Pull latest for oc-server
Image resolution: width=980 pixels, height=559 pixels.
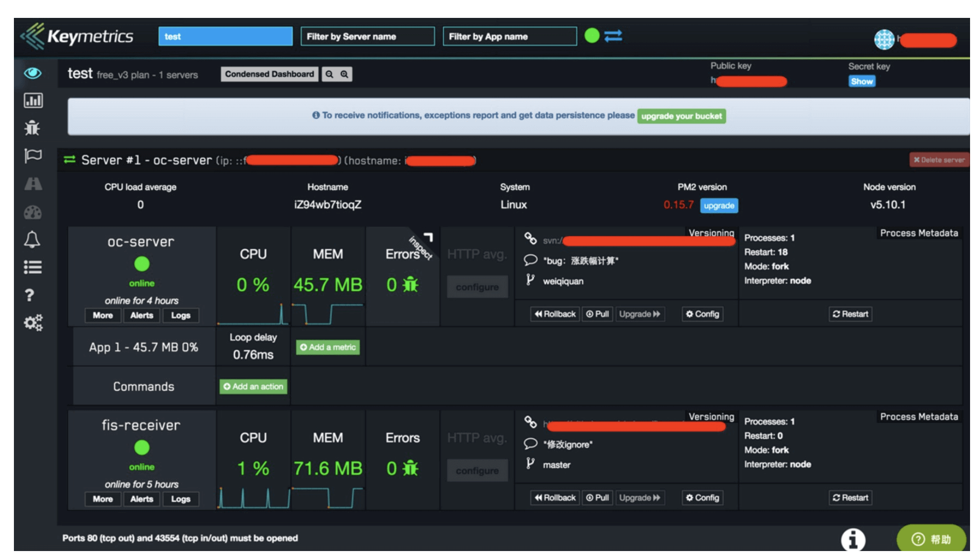597,314
